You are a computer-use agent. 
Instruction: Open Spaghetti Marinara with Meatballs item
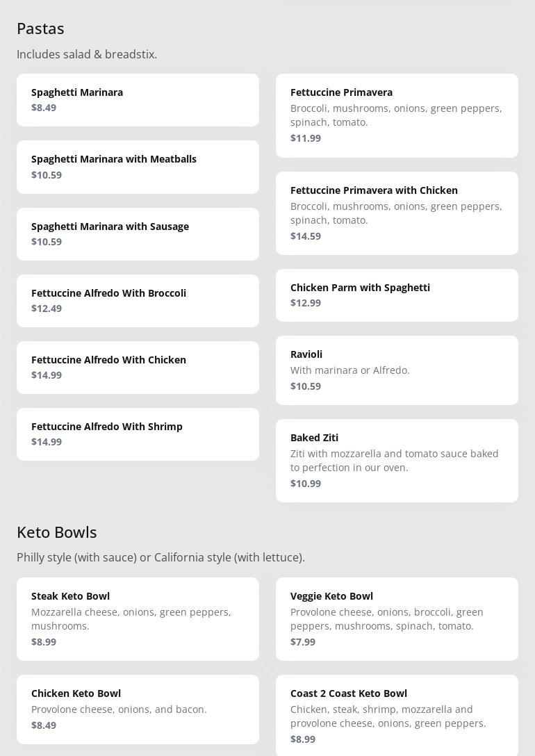pyautogui.click(x=138, y=167)
